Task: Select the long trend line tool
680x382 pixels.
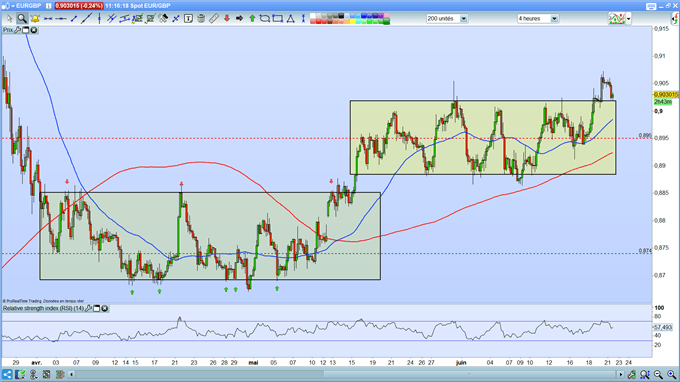Action: [86, 19]
